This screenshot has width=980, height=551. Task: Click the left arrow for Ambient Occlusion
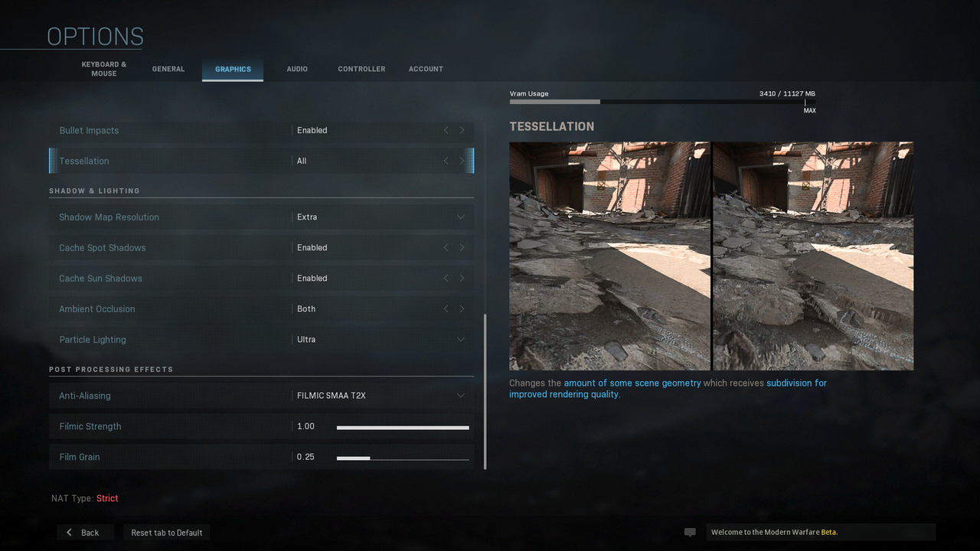coord(446,309)
